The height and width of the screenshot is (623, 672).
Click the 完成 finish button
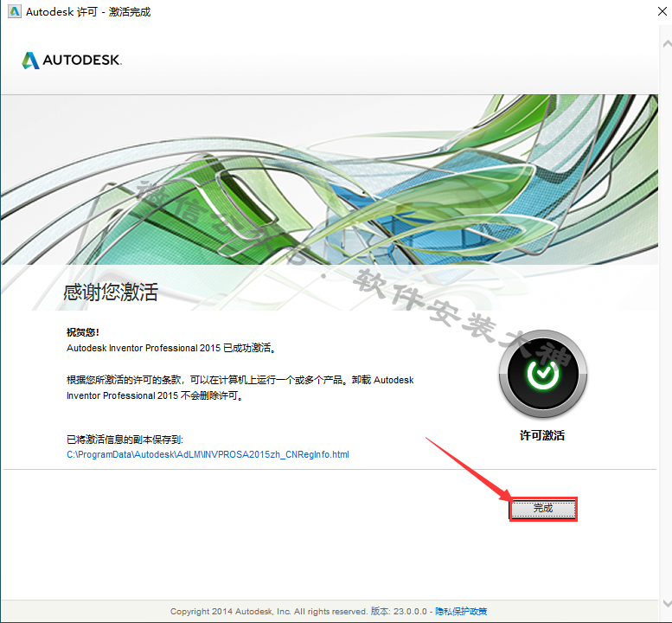(543, 509)
